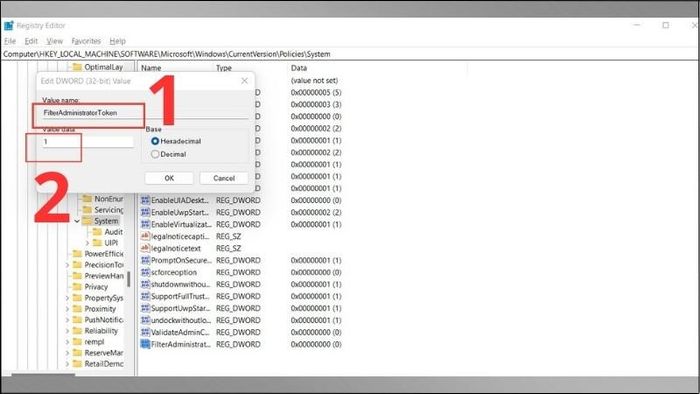
Task: Click the Servicing folder icon
Action: pos(88,210)
